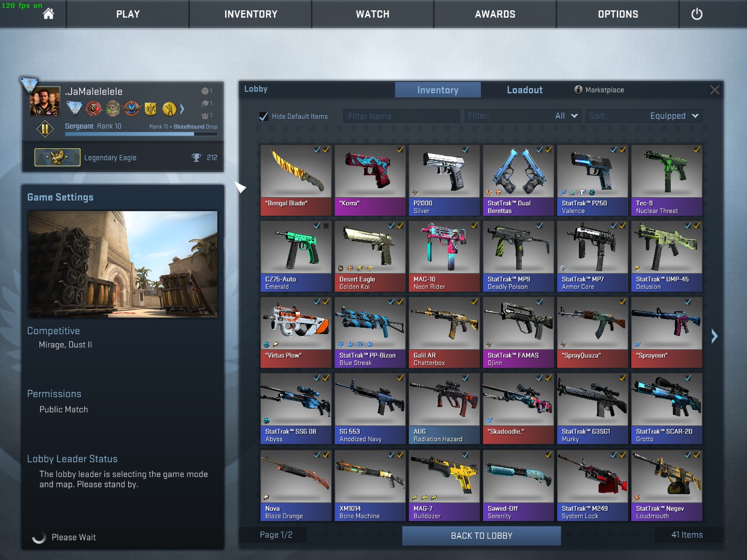
Task: Show more medals with the chevron
Action: point(182,109)
